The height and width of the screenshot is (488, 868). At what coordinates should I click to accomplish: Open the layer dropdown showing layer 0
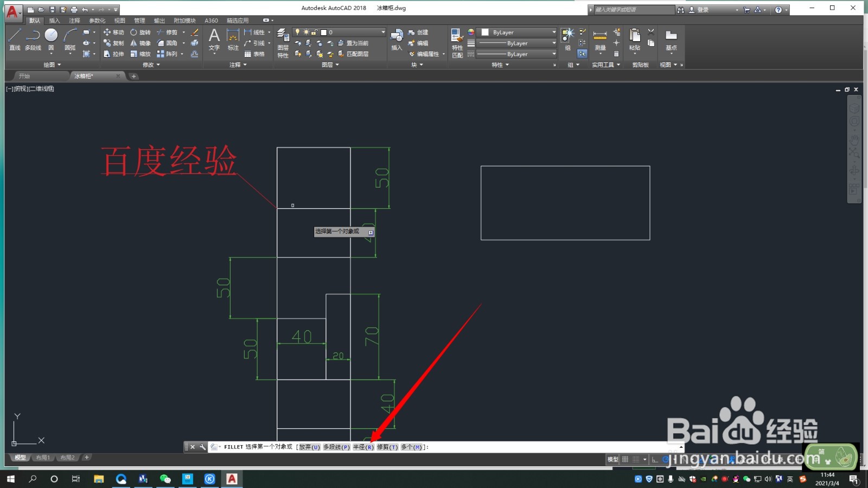pyautogui.click(x=339, y=33)
